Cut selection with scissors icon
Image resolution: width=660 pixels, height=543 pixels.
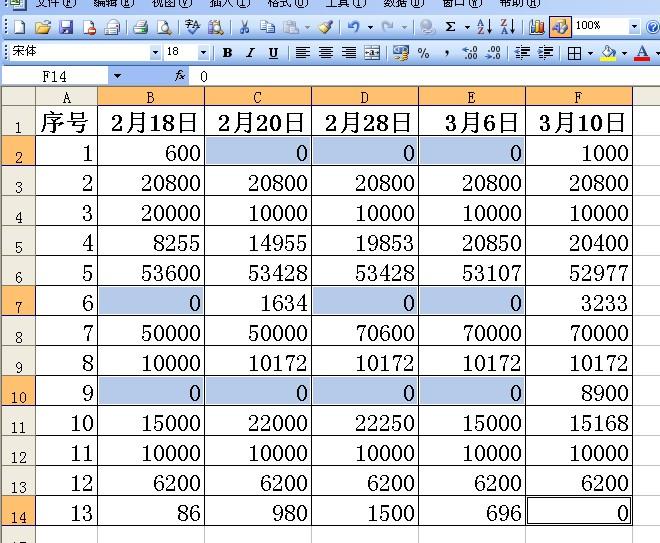pos(244,27)
